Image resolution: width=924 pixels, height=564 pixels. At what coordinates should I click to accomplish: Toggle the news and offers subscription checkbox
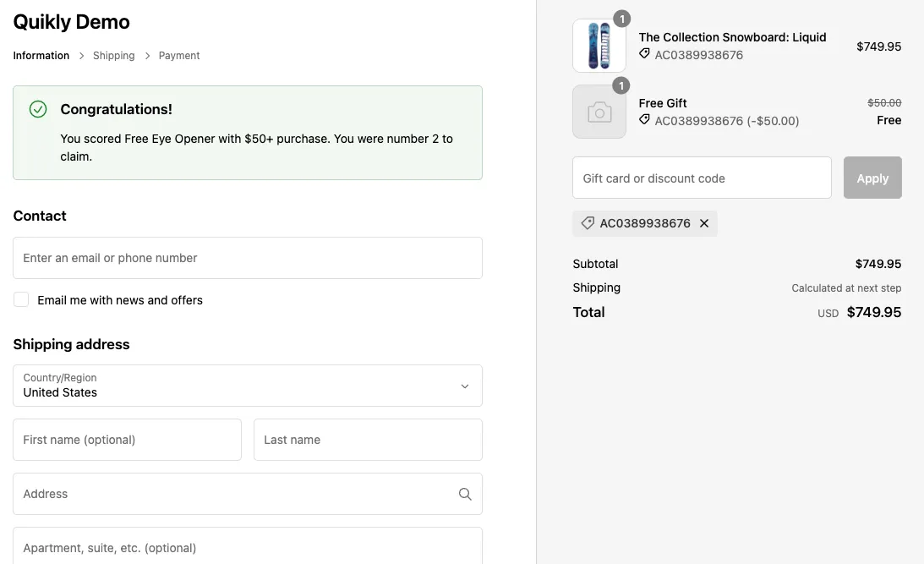click(x=21, y=299)
